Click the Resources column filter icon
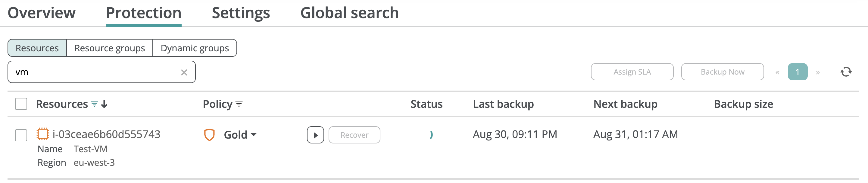This screenshot has width=868, height=183. [95, 104]
